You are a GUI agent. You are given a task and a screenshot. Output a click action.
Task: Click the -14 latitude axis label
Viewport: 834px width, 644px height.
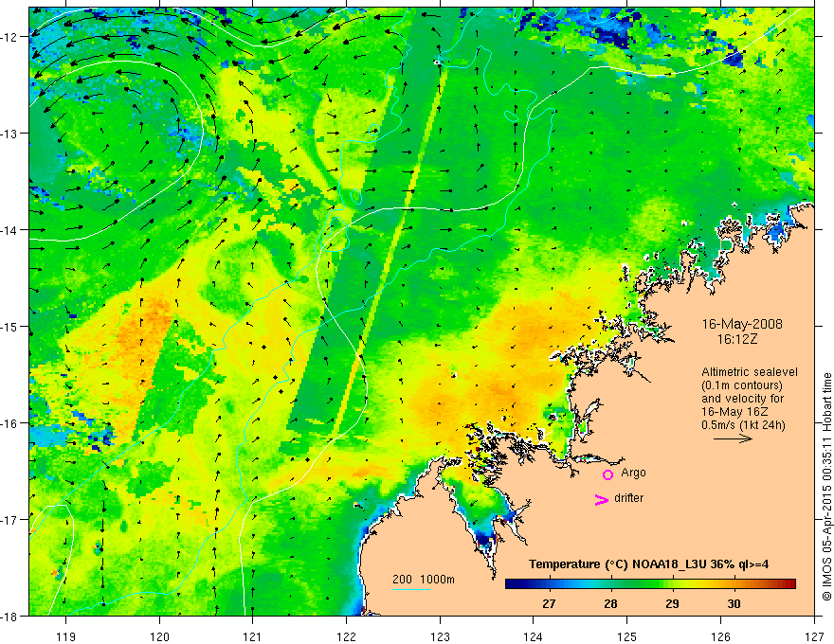pyautogui.click(x=10, y=230)
